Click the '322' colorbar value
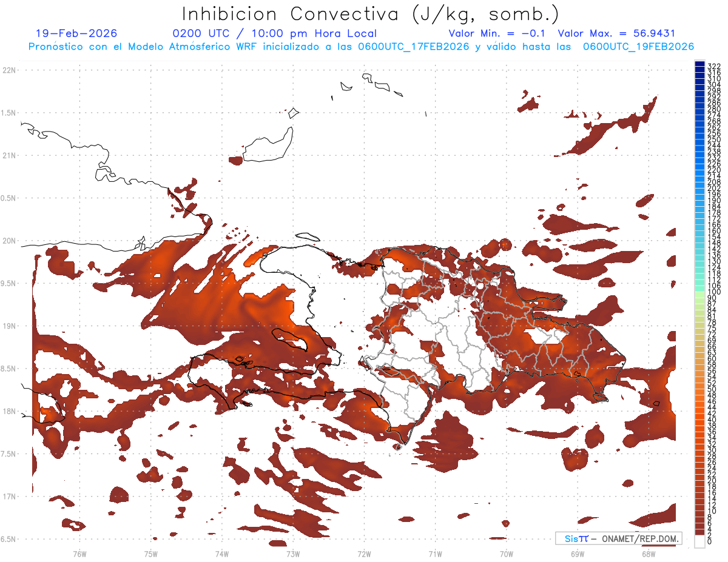The width and height of the screenshot is (728, 562). click(x=714, y=65)
